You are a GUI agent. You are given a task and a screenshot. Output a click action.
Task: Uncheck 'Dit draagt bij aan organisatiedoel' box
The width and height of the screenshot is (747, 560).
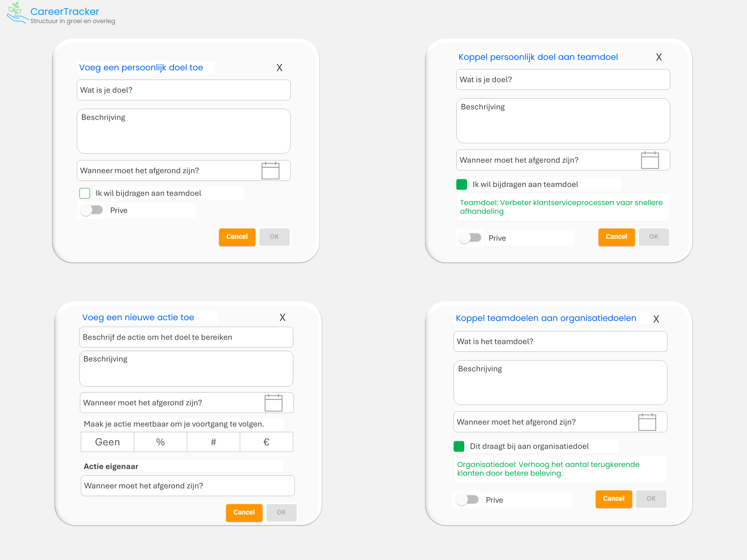(x=459, y=446)
